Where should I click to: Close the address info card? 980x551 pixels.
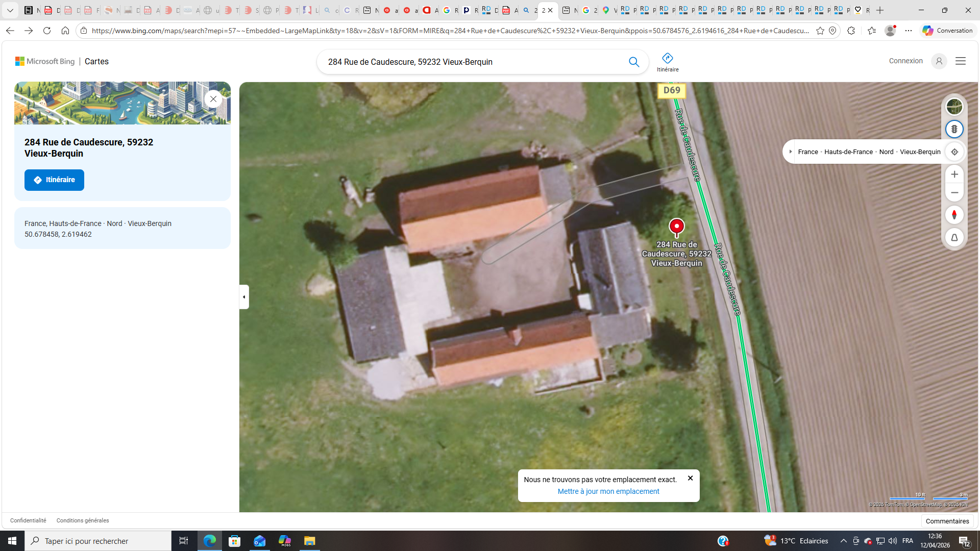pyautogui.click(x=213, y=99)
